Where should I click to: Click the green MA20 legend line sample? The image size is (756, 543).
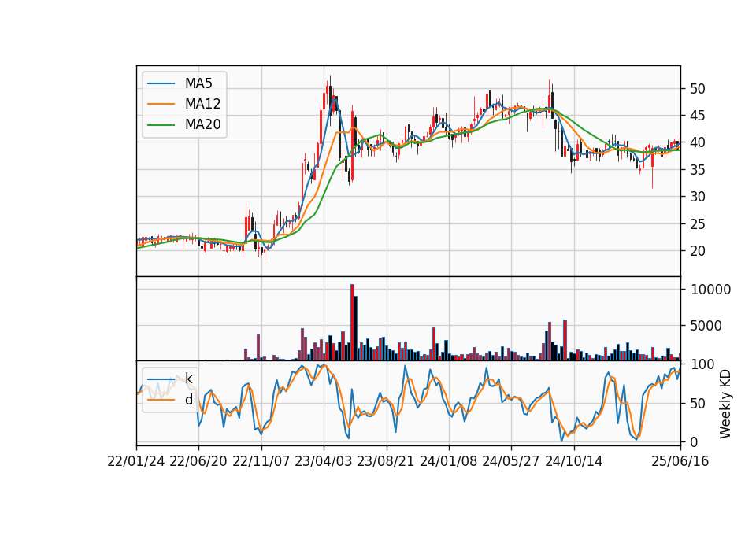161,124
